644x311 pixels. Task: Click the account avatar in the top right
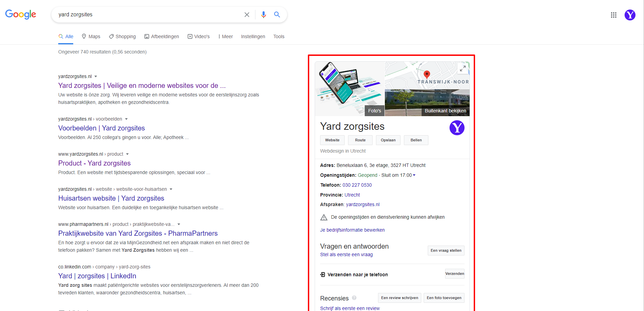(630, 15)
